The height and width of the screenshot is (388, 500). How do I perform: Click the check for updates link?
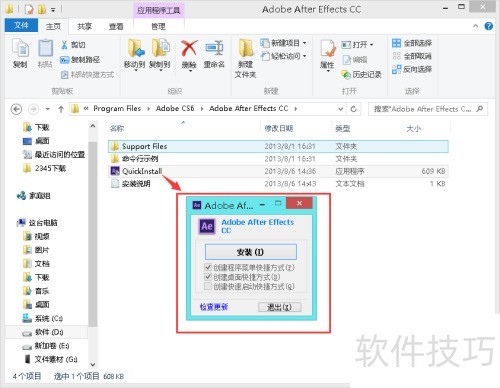(x=214, y=307)
